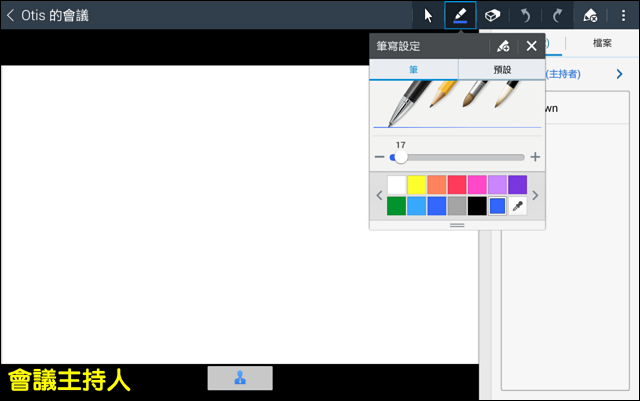Add the current pen to presets
This screenshot has width=640, height=401.
503,46
